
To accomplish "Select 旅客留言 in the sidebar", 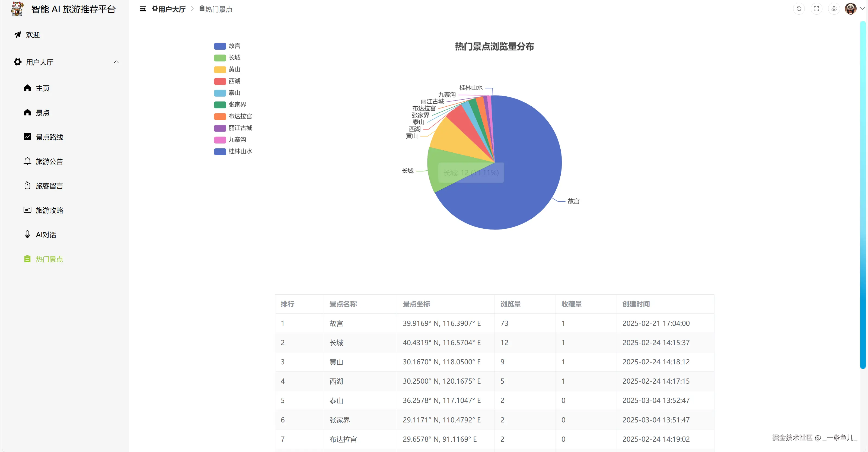I will tap(49, 186).
